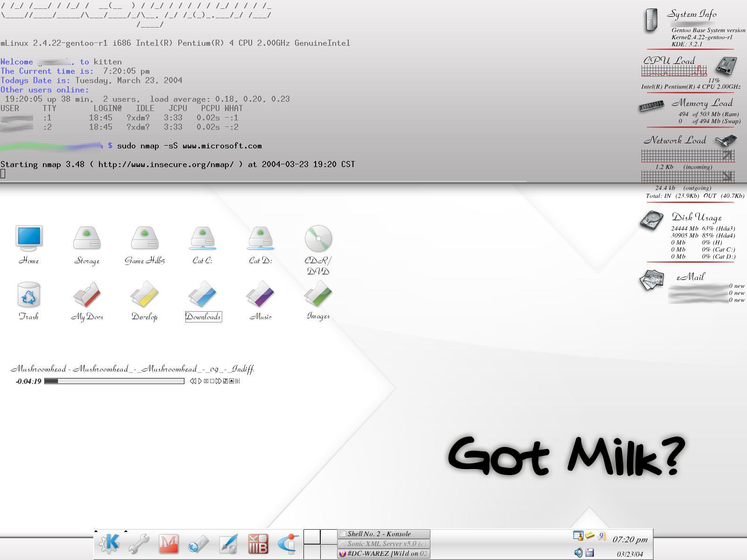The width and height of the screenshot is (747, 560).
Task: Click the CPU Load chip icon
Action: pos(726,66)
